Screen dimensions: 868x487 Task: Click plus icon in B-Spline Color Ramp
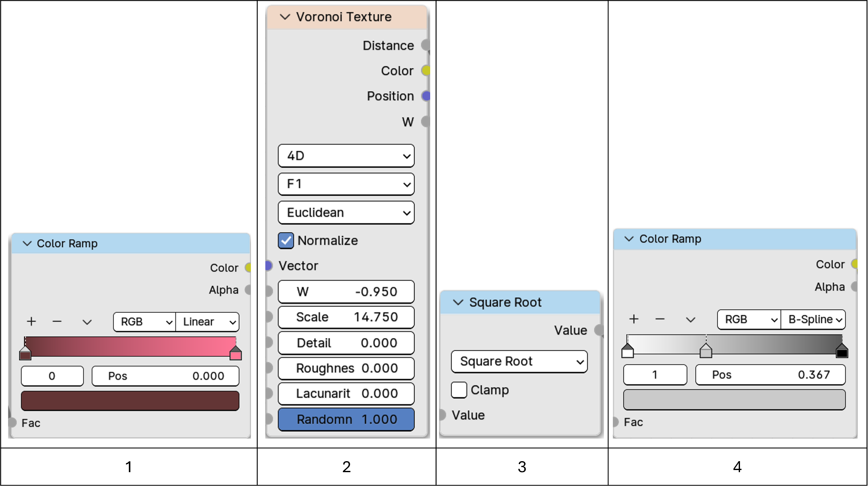pyautogui.click(x=634, y=319)
